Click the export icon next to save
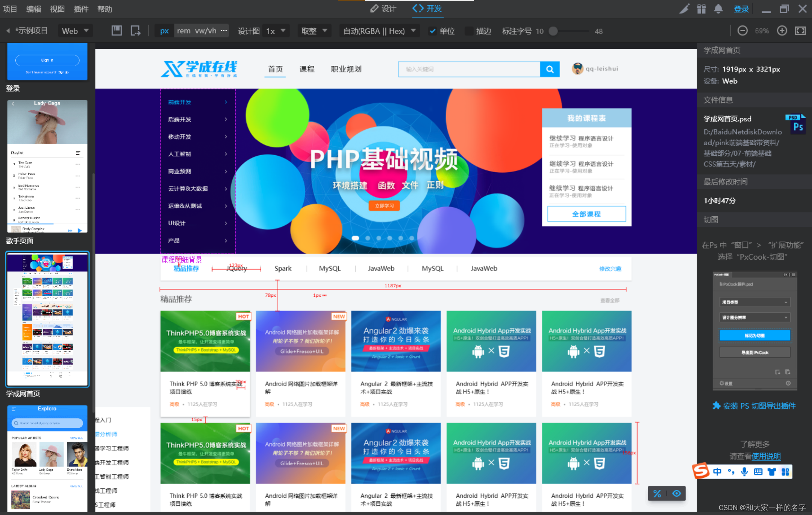Screen dimensions: 812x515 (135, 31)
